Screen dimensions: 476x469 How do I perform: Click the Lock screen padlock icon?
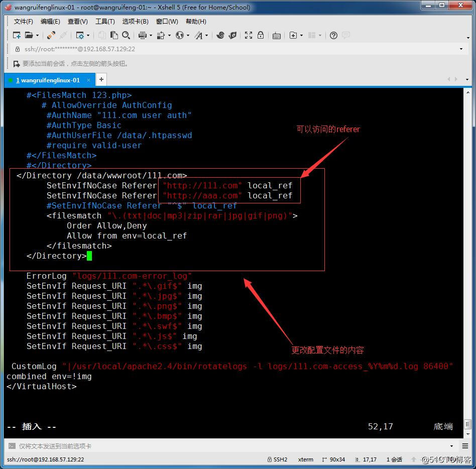click(261, 35)
